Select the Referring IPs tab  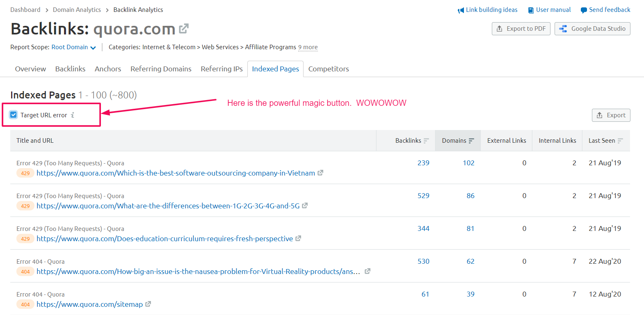point(222,69)
